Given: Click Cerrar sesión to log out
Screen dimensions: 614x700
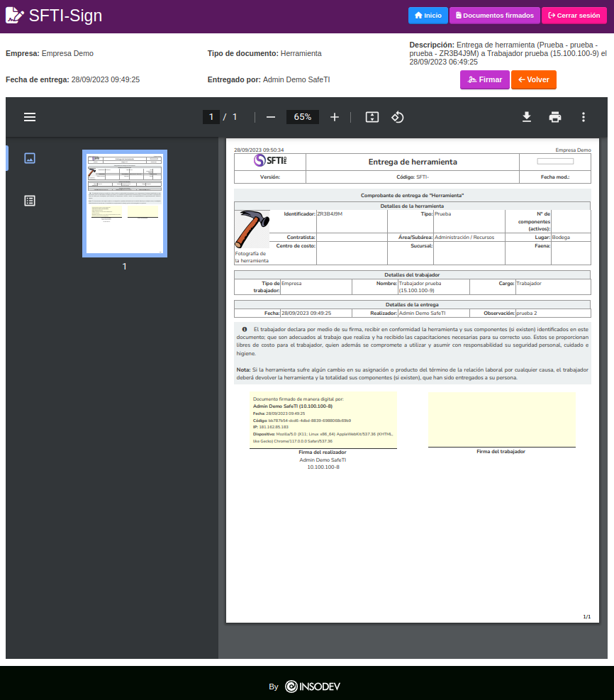Looking at the screenshot, I should [574, 16].
